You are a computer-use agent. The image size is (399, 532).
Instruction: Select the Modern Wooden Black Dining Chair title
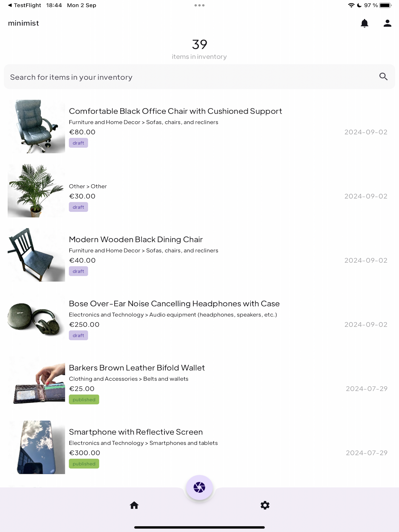tap(136, 239)
